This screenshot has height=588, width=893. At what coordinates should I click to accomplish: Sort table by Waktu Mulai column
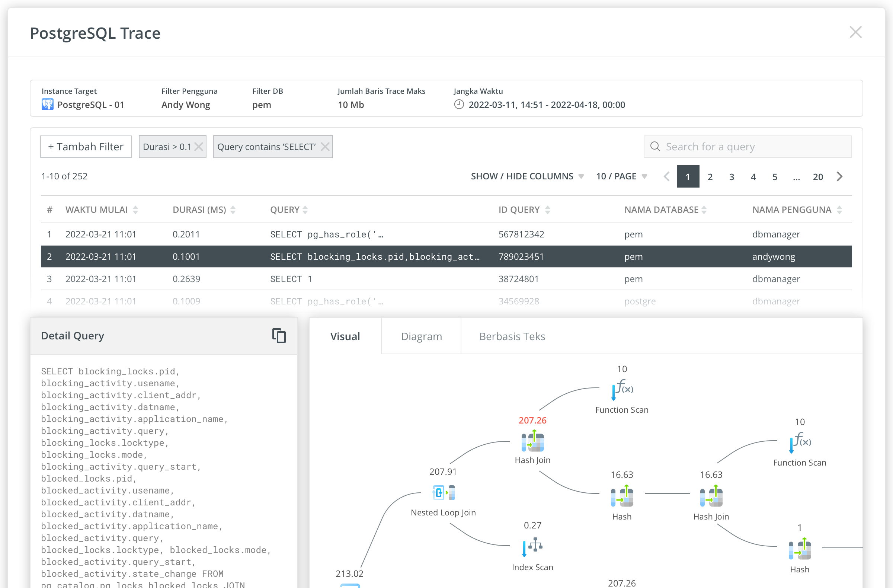(x=135, y=210)
